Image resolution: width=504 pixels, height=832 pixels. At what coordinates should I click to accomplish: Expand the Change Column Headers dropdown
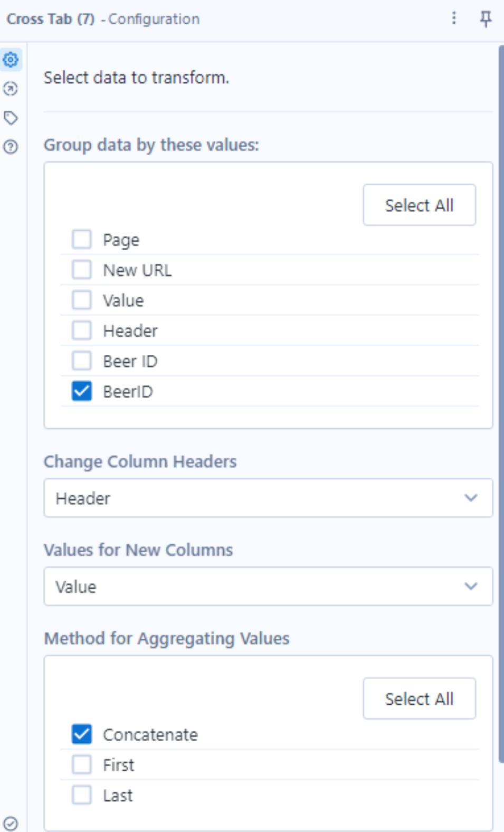click(x=268, y=498)
